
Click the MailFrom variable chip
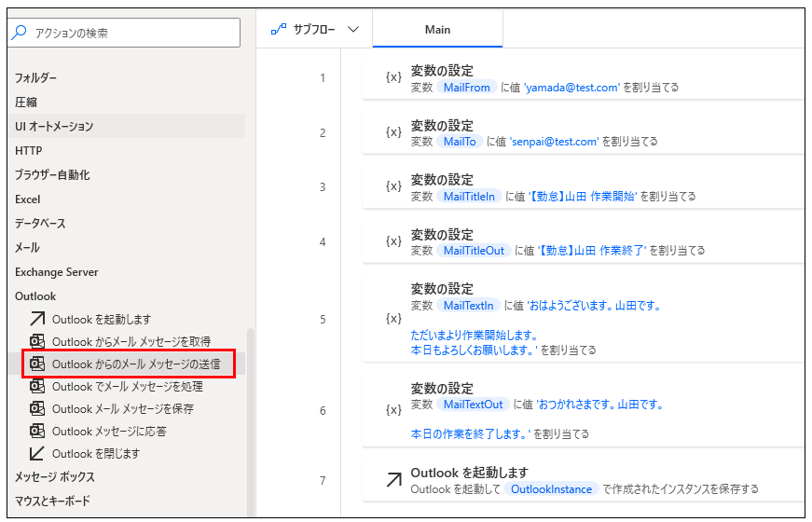[x=466, y=88]
